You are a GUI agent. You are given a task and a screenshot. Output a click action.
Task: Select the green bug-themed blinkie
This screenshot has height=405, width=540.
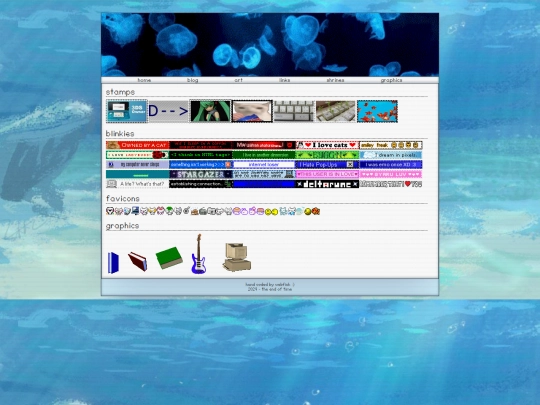coord(327,155)
